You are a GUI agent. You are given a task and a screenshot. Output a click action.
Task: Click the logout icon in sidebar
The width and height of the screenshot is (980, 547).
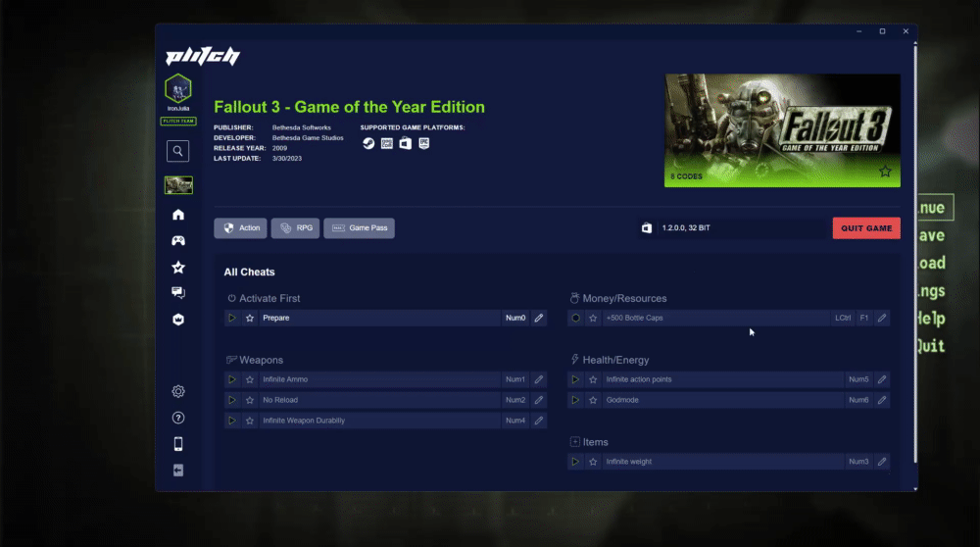pos(178,471)
